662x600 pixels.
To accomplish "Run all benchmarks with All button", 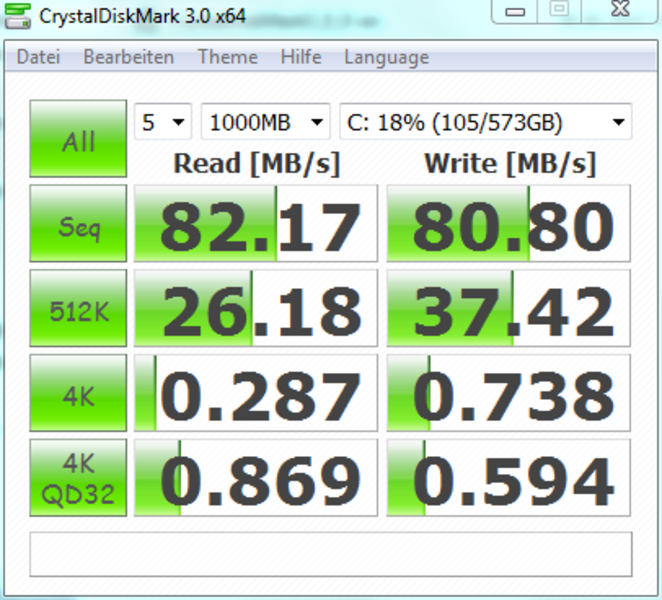I will [78, 138].
